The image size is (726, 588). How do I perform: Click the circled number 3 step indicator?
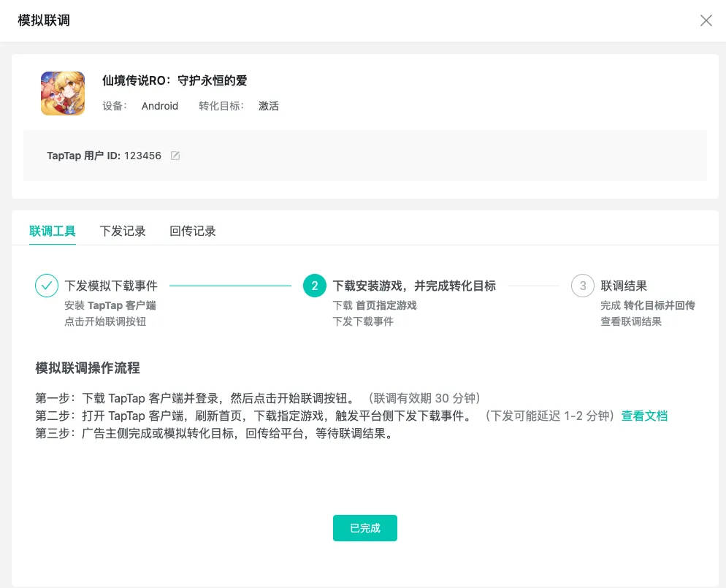582,286
